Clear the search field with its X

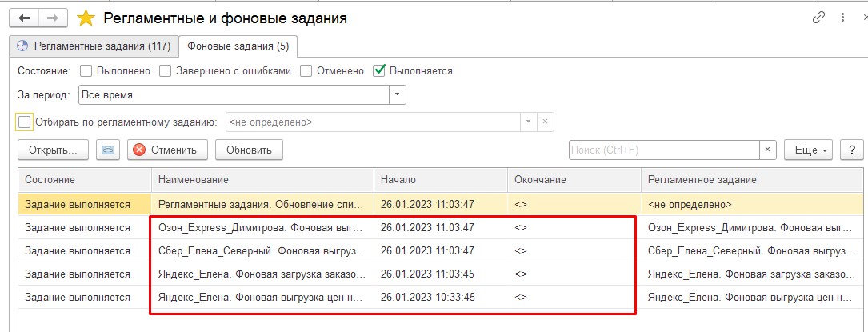(767, 150)
